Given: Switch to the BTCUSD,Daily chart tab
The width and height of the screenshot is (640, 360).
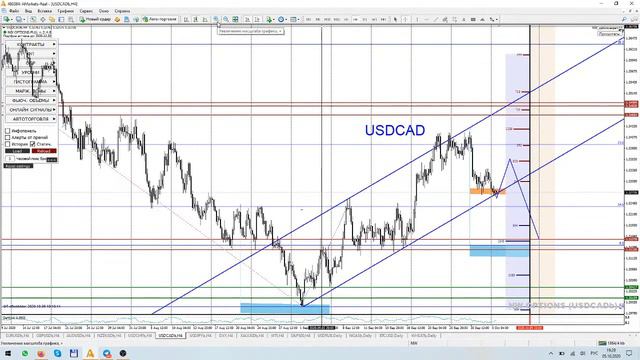Looking at the screenshot, I should pos(391,336).
